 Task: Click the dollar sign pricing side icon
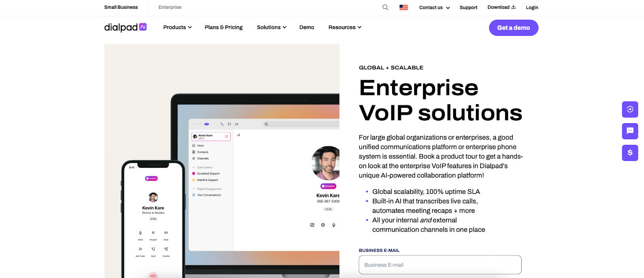(630, 153)
